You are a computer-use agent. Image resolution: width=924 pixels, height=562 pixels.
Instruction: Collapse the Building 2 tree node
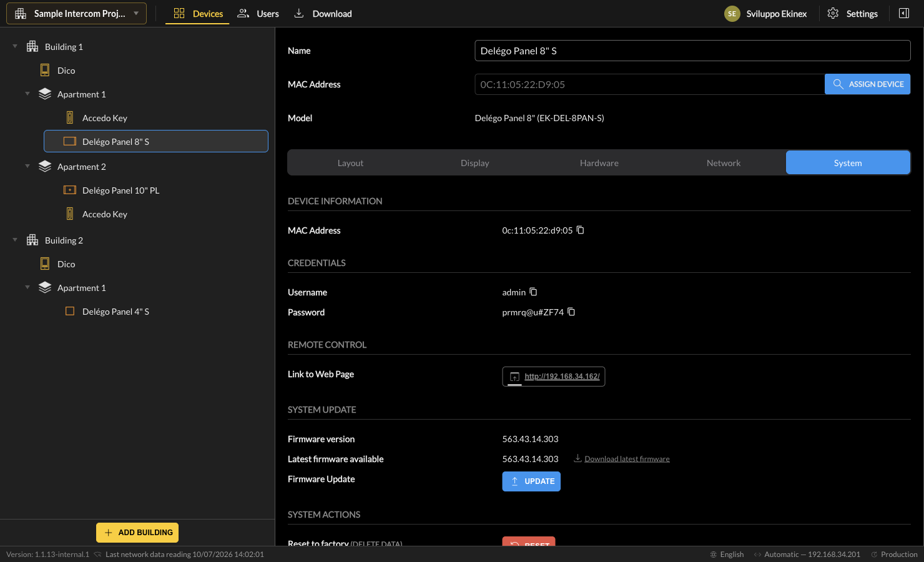click(x=15, y=240)
